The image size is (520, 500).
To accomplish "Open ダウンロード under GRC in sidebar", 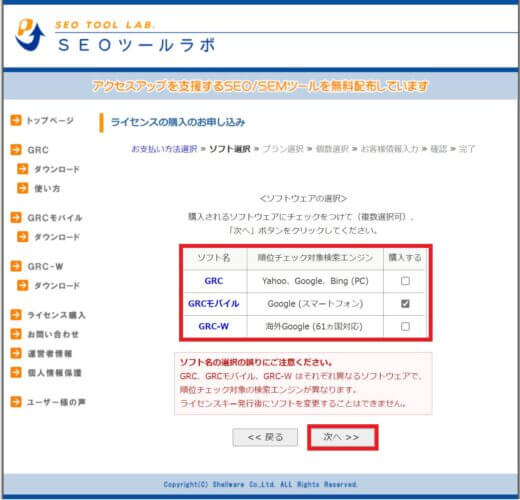I will click(x=57, y=169).
